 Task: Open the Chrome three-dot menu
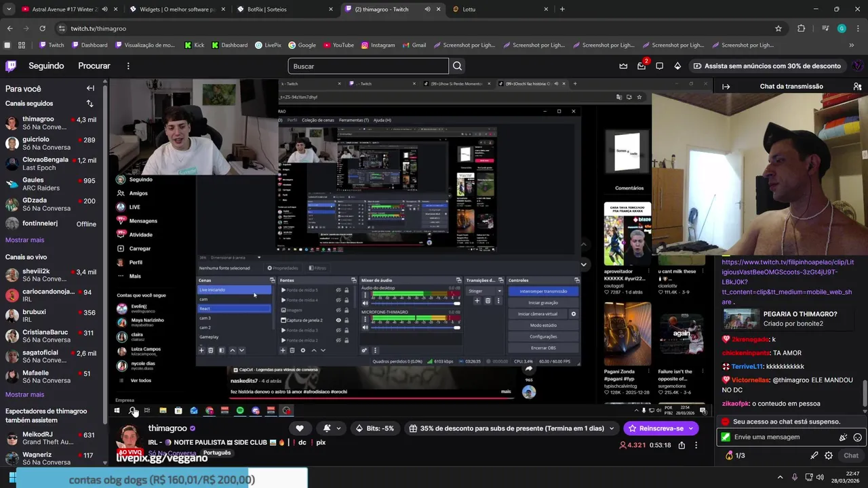click(x=858, y=28)
